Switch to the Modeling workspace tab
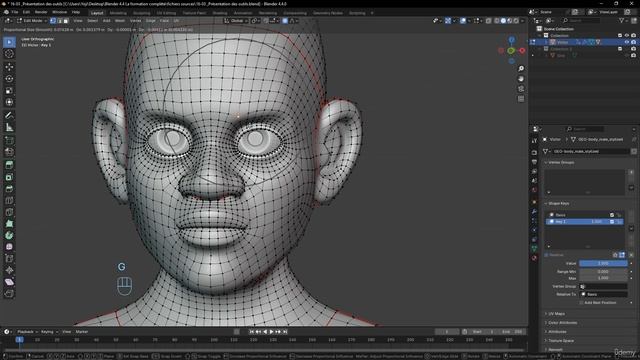This screenshot has width=640, height=360. (x=118, y=13)
